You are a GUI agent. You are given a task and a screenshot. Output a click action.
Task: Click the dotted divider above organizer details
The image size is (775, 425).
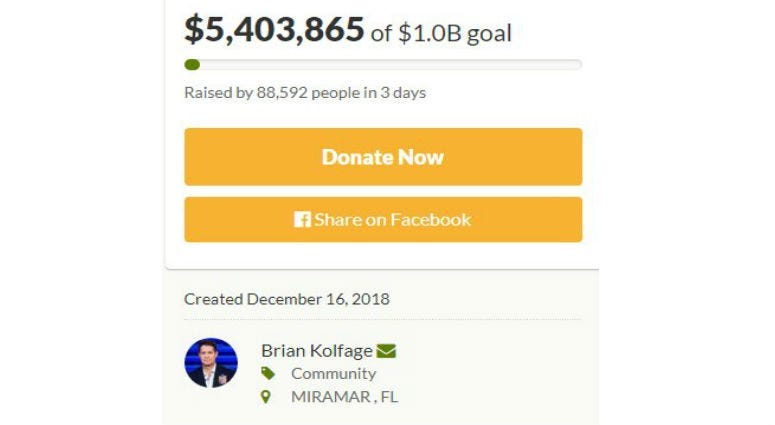[x=382, y=320]
